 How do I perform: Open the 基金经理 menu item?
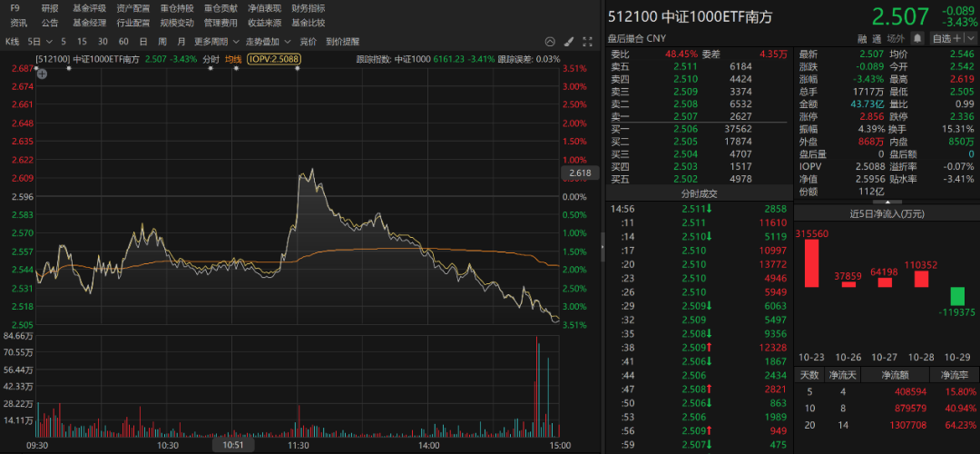pos(89,23)
